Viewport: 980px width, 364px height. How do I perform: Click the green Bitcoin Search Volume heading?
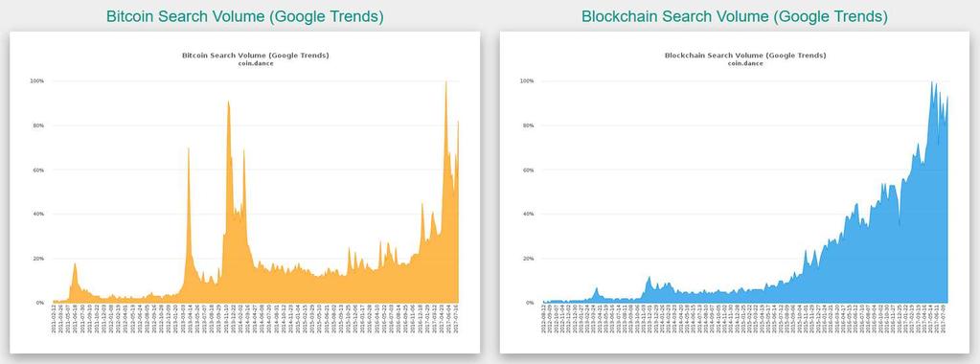click(x=244, y=16)
